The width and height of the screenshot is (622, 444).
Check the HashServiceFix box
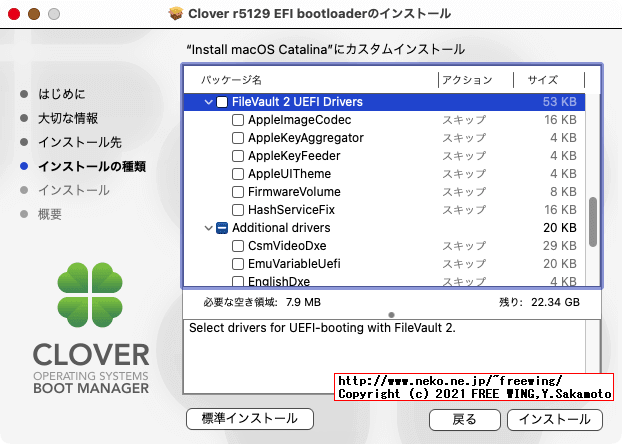238,210
